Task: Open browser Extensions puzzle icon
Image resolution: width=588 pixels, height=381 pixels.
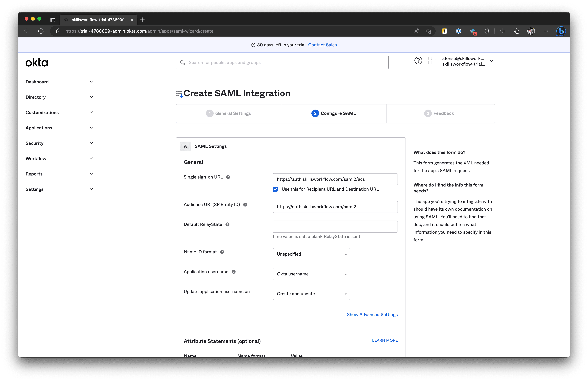Action: tap(487, 31)
